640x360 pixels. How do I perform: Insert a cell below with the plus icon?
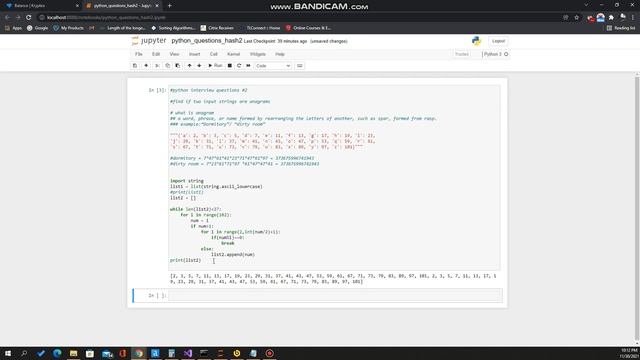pos(146,66)
